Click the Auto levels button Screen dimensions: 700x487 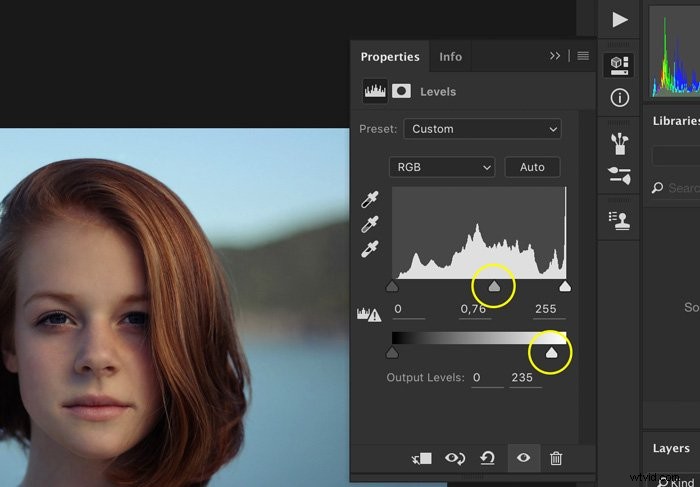[532, 167]
